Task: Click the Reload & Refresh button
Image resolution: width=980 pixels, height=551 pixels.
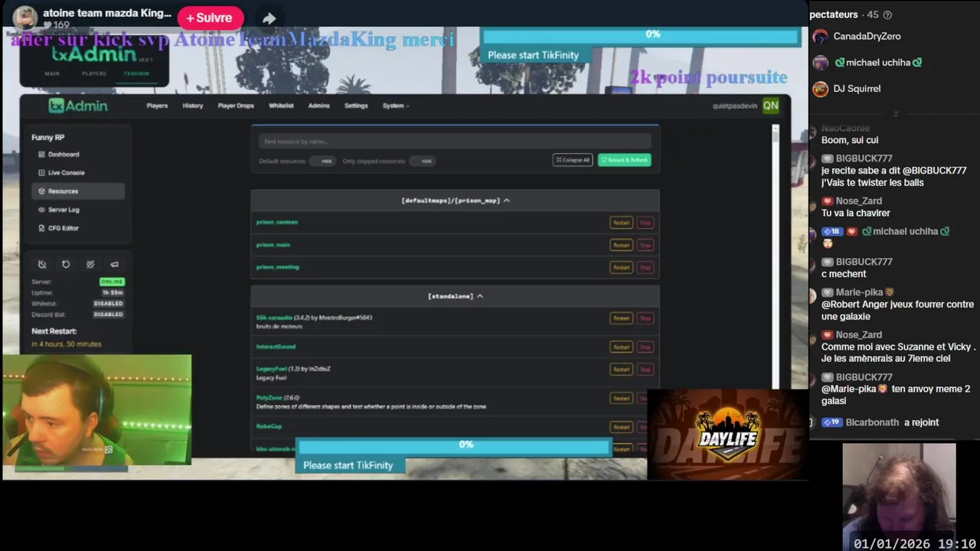Action: pyautogui.click(x=625, y=160)
